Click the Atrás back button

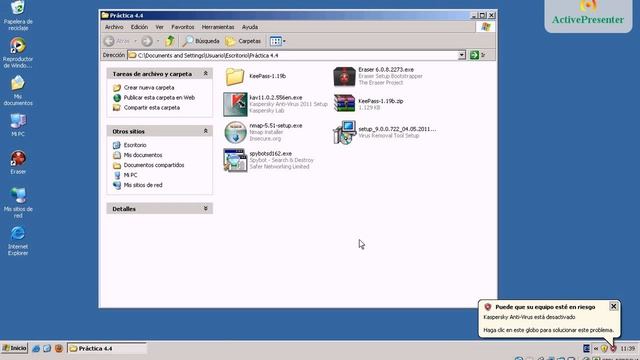(117, 41)
